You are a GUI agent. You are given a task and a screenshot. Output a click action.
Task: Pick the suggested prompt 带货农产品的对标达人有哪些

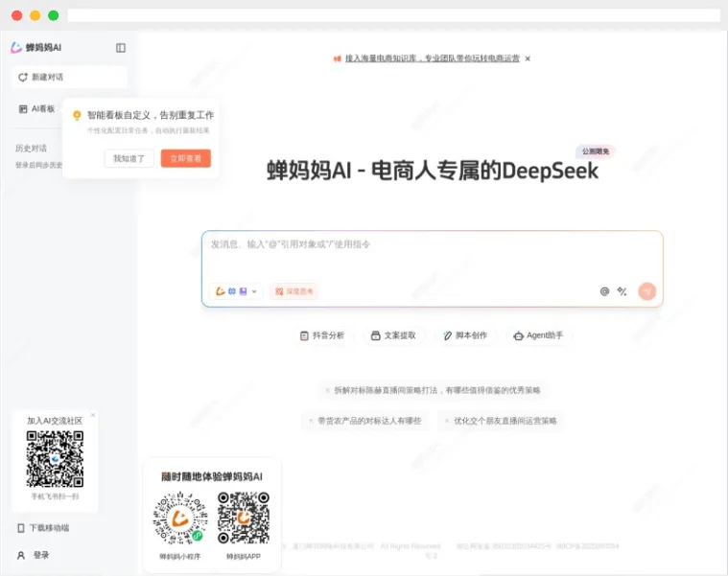[x=364, y=421]
